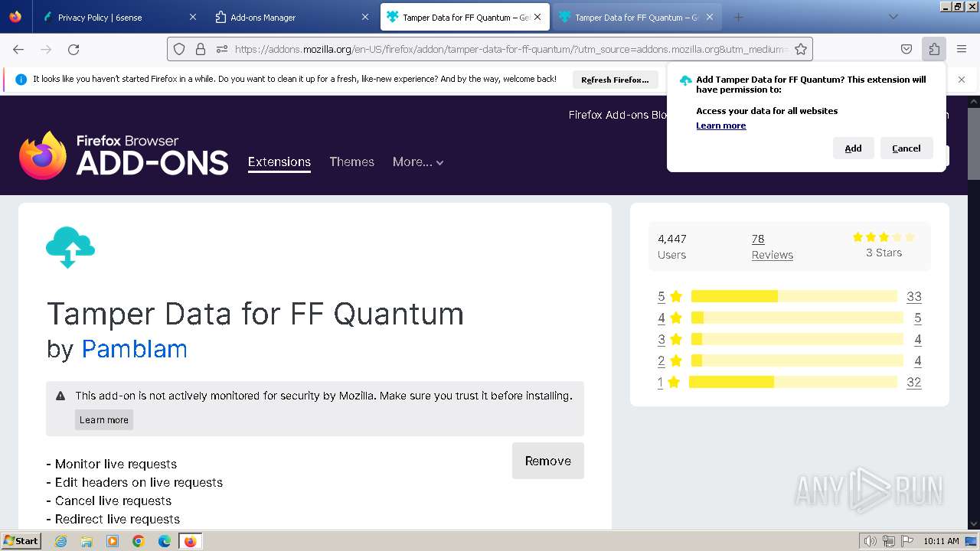Open Google Chrome from the taskbar
Viewport: 980px width, 551px height.
point(139,541)
